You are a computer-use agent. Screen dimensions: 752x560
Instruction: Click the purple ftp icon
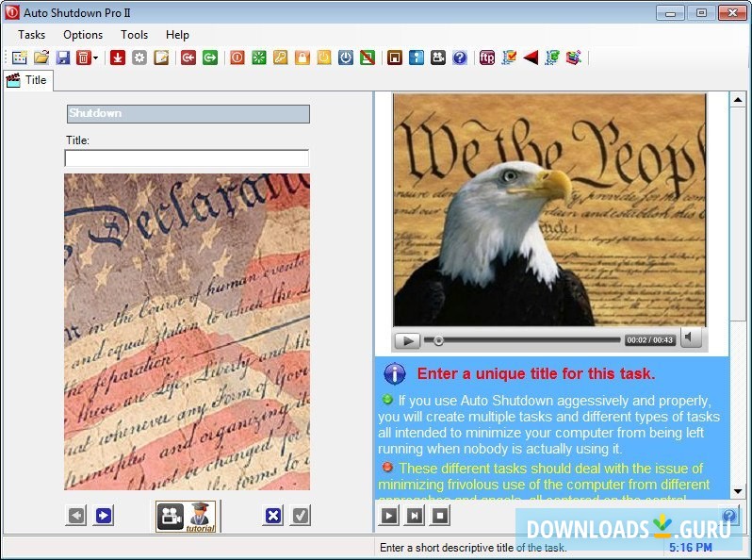(487, 58)
